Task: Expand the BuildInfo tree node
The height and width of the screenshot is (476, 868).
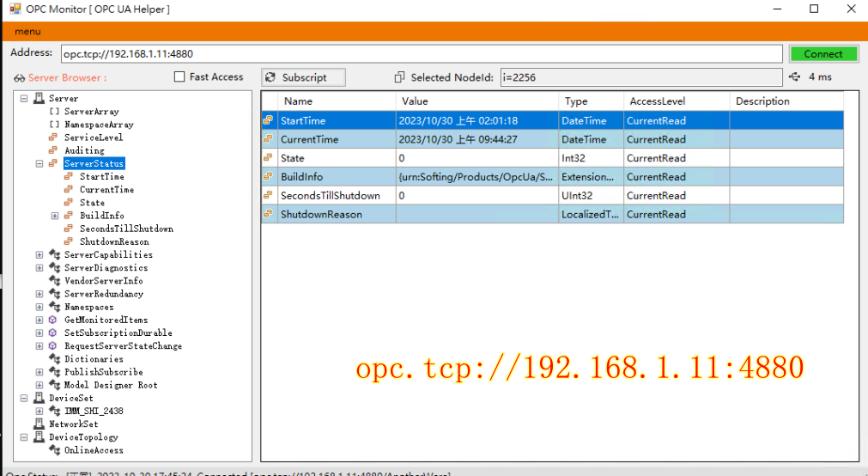Action: (x=55, y=216)
